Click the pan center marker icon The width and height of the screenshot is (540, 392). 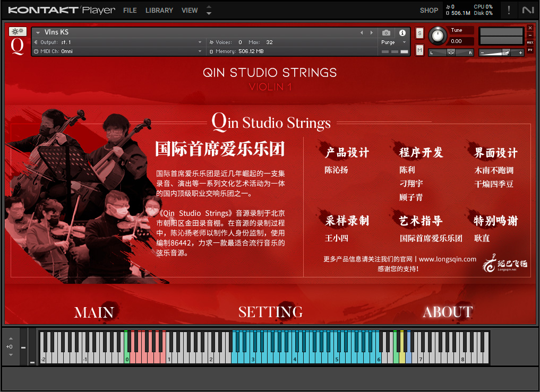(x=451, y=53)
